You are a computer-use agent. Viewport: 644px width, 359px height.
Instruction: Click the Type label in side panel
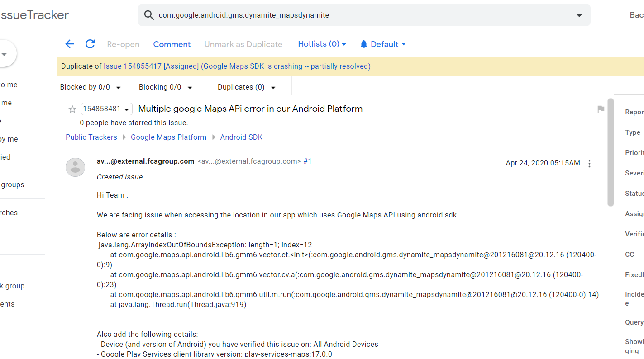pyautogui.click(x=633, y=132)
